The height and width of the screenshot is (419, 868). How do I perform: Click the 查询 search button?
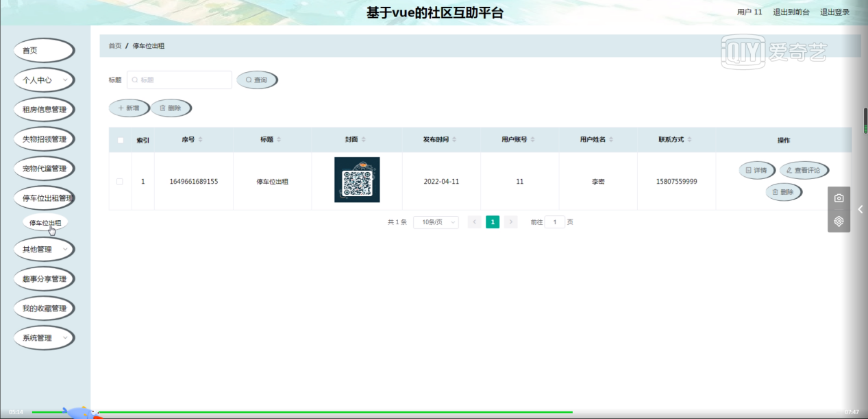click(x=258, y=80)
